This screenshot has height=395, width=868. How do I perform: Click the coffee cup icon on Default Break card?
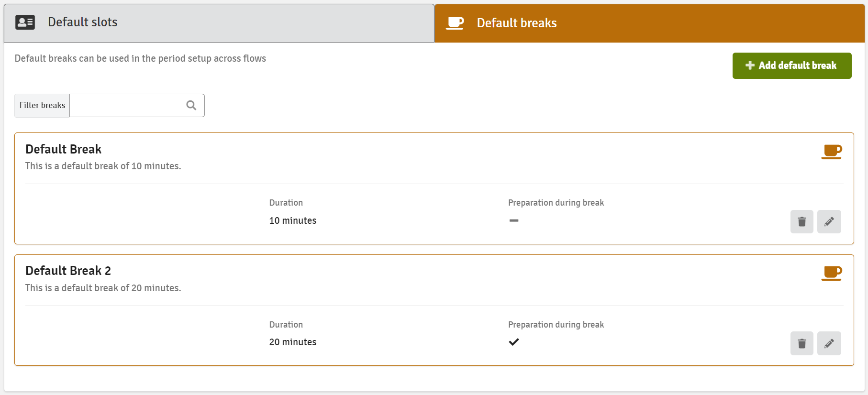coord(832,152)
